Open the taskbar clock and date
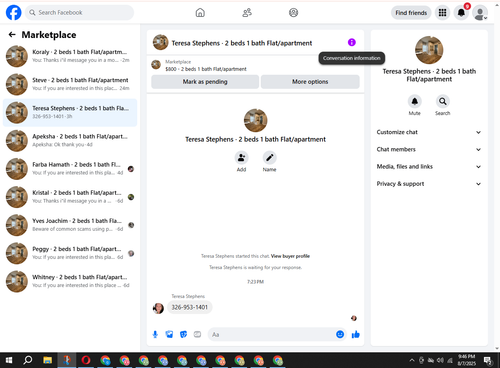The image size is (500, 368). point(466,360)
